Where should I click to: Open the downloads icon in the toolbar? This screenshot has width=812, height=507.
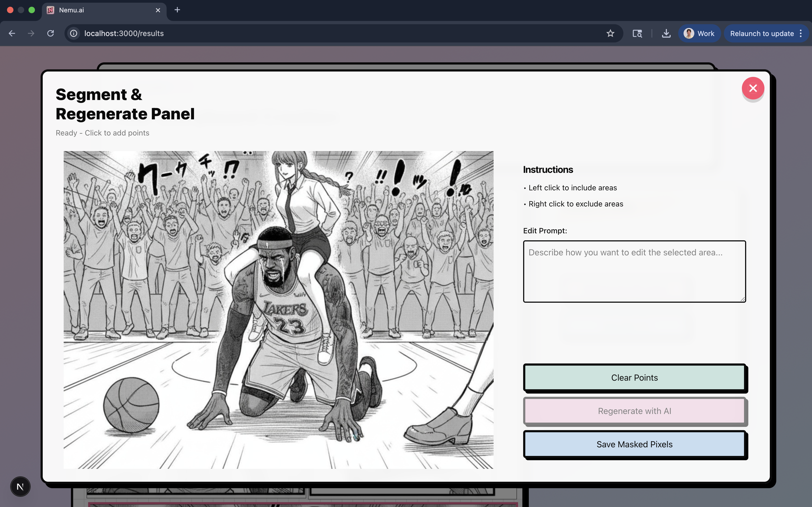pos(666,34)
